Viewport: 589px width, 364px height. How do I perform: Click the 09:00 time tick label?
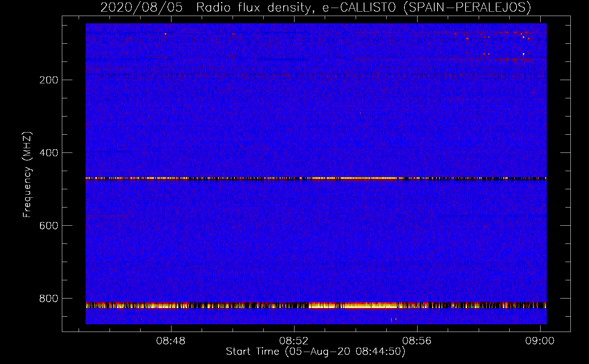(x=540, y=341)
